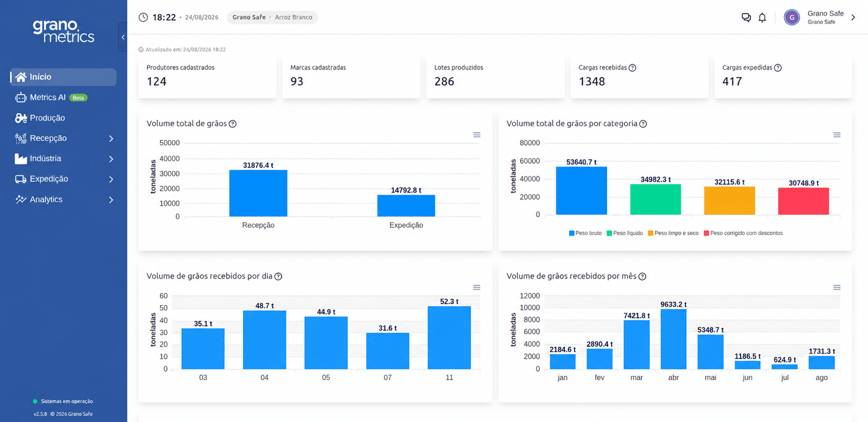Toggle Peso bruto legend series
The image size is (868, 422).
(585, 233)
